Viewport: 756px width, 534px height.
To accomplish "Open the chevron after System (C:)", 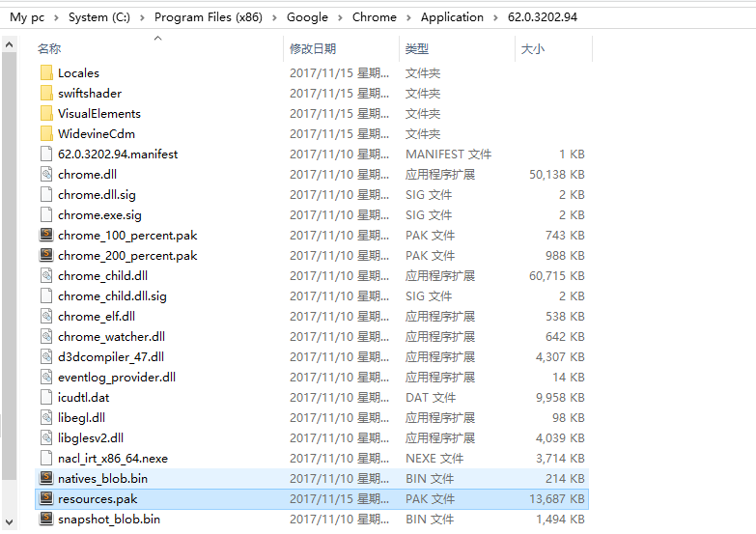I will 142,17.
